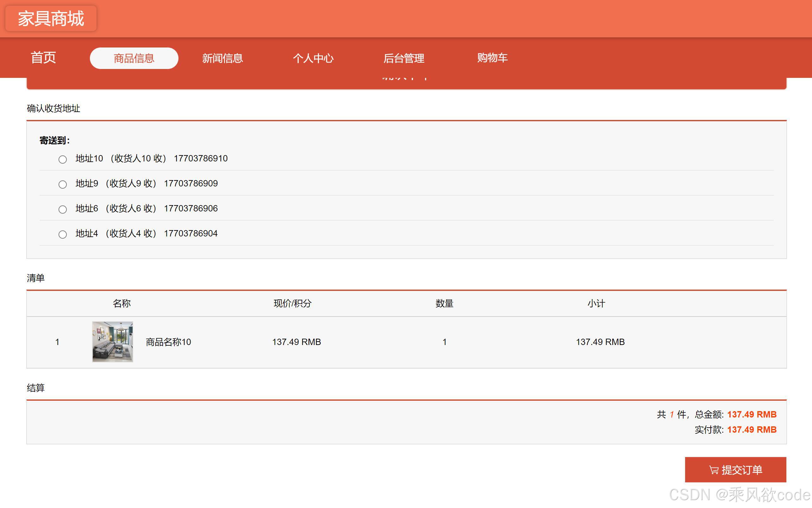Click the 商品名称10 product name

pyautogui.click(x=168, y=342)
